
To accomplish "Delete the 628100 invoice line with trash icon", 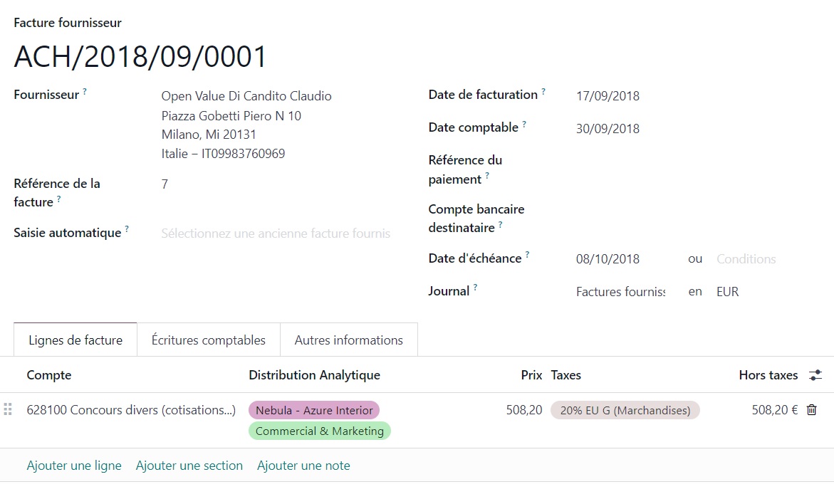I will [x=811, y=410].
